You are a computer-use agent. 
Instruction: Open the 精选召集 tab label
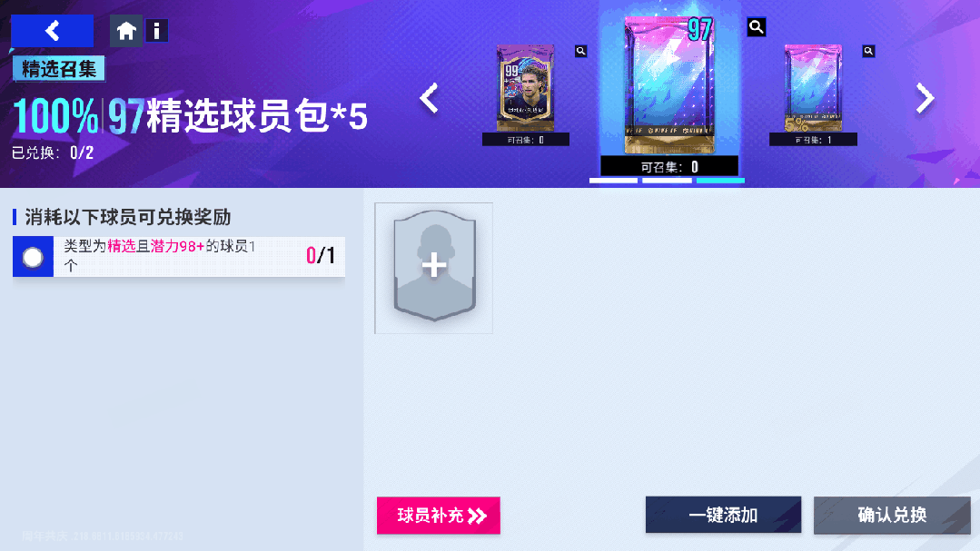59,69
